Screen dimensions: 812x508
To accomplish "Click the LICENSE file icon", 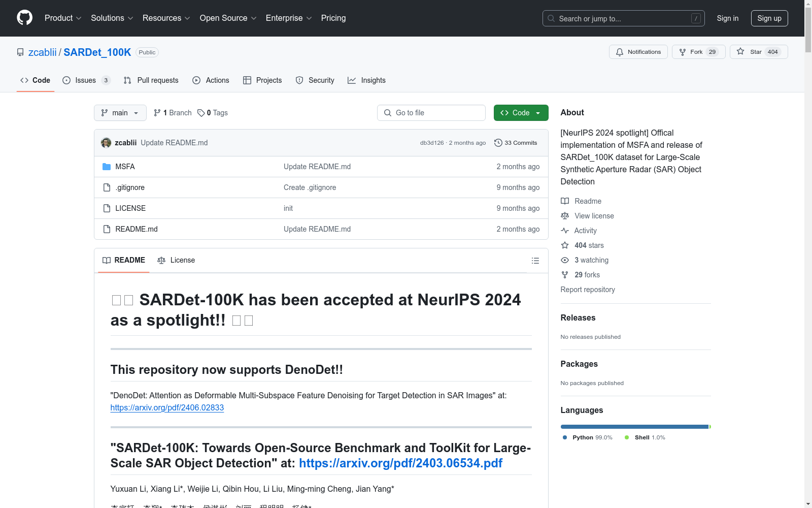I will (107, 208).
